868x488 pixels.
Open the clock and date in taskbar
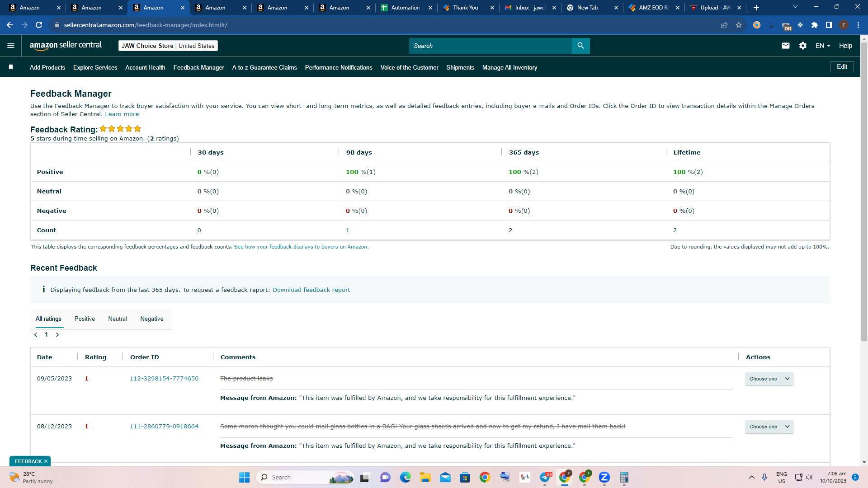point(833,477)
